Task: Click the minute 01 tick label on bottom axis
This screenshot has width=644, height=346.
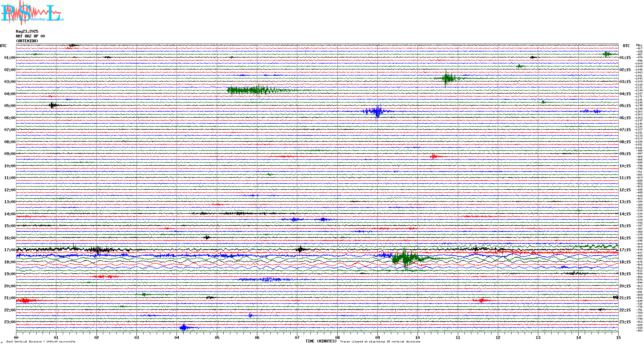Action: click(56, 337)
